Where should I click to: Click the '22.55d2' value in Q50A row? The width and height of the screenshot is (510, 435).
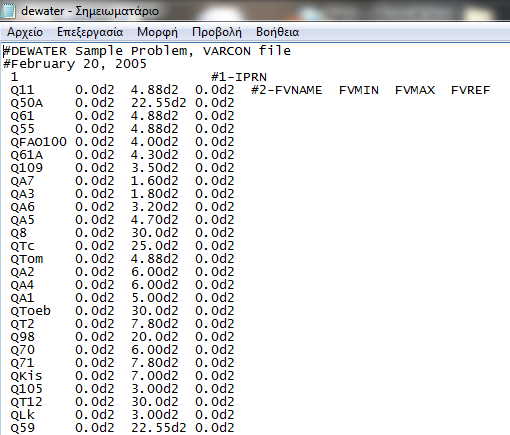tap(159, 103)
